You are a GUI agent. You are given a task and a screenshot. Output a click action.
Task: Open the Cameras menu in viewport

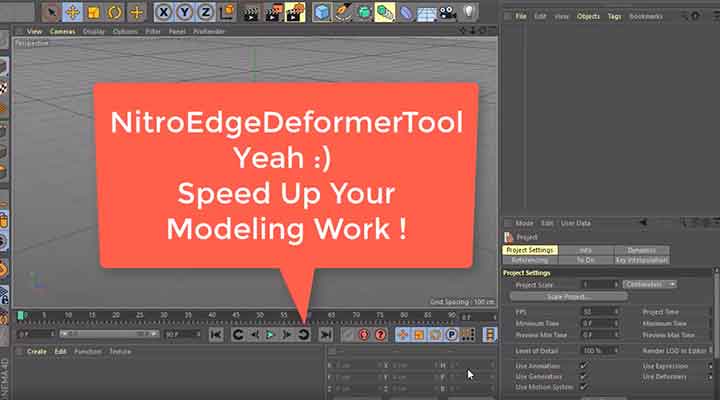click(x=62, y=31)
